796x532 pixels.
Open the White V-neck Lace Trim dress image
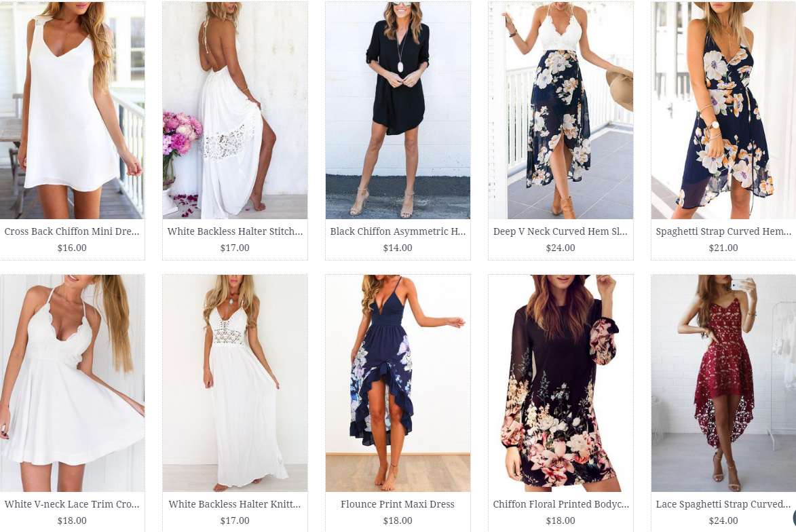pos(72,383)
